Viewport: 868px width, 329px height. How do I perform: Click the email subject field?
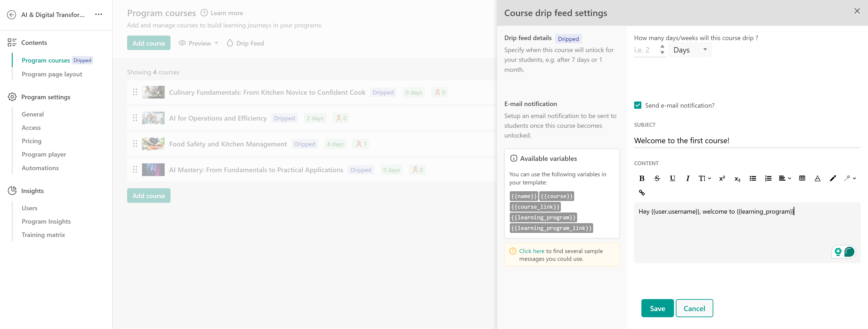(747, 140)
